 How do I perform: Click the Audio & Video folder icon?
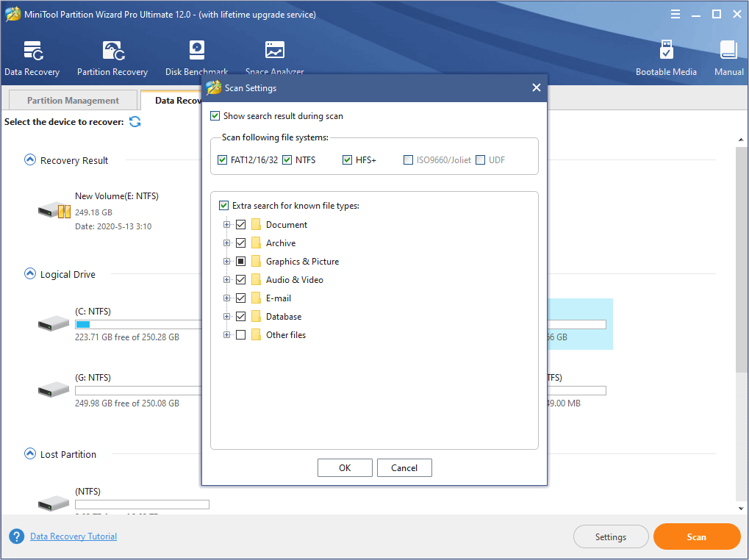[x=256, y=280]
